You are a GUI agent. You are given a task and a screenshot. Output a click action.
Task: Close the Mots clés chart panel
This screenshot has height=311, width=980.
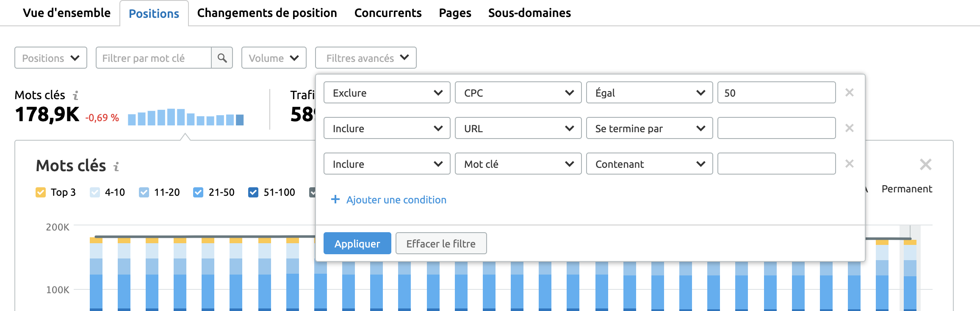click(x=925, y=164)
